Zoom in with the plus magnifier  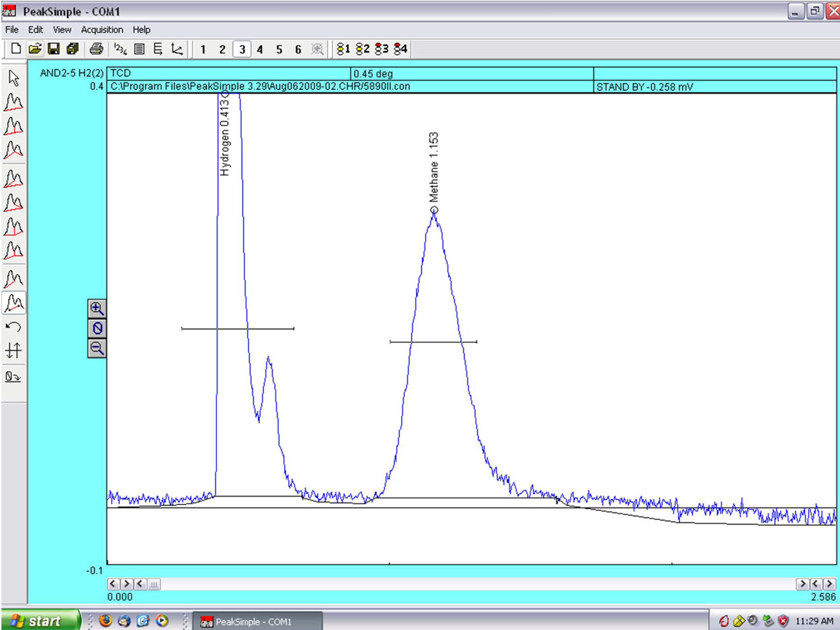(97, 309)
